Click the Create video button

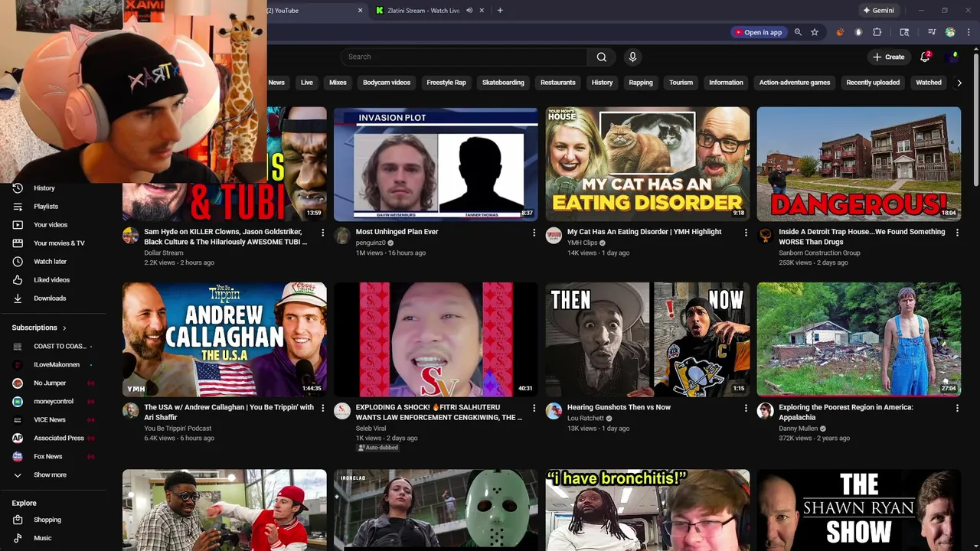889,57
